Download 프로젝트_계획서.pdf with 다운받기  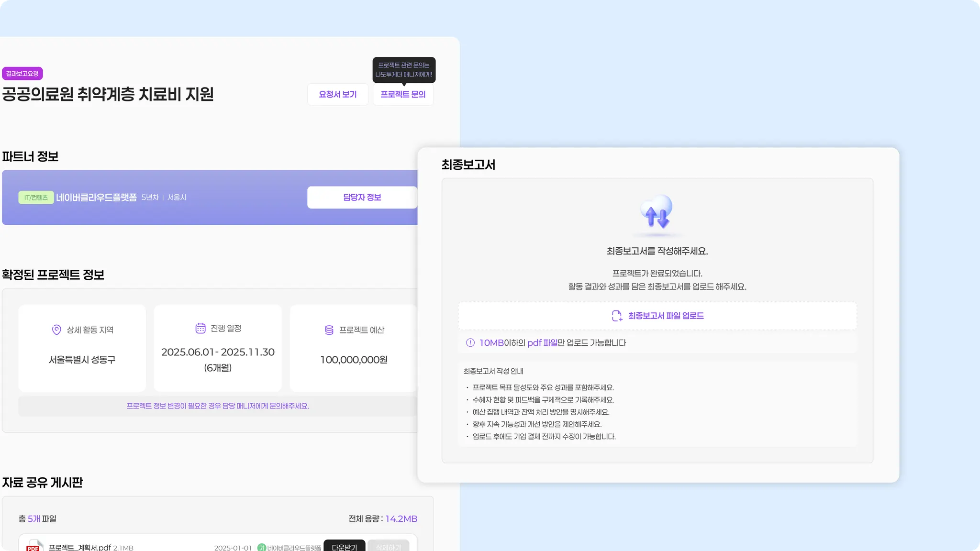point(344,547)
